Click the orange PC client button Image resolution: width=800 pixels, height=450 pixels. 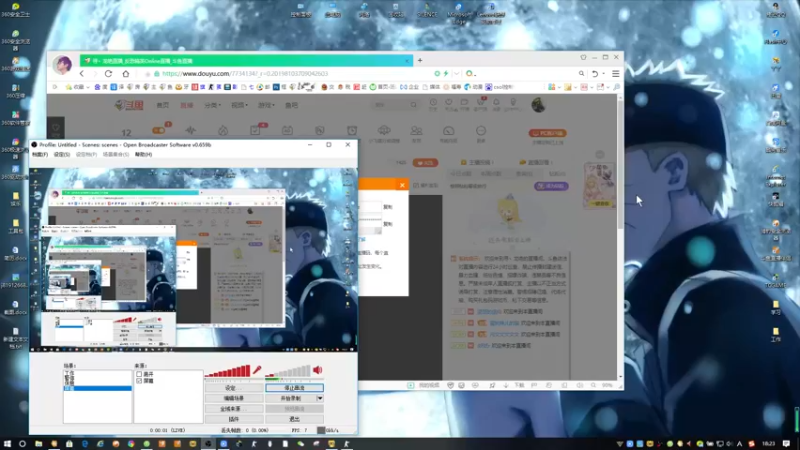tap(547, 133)
